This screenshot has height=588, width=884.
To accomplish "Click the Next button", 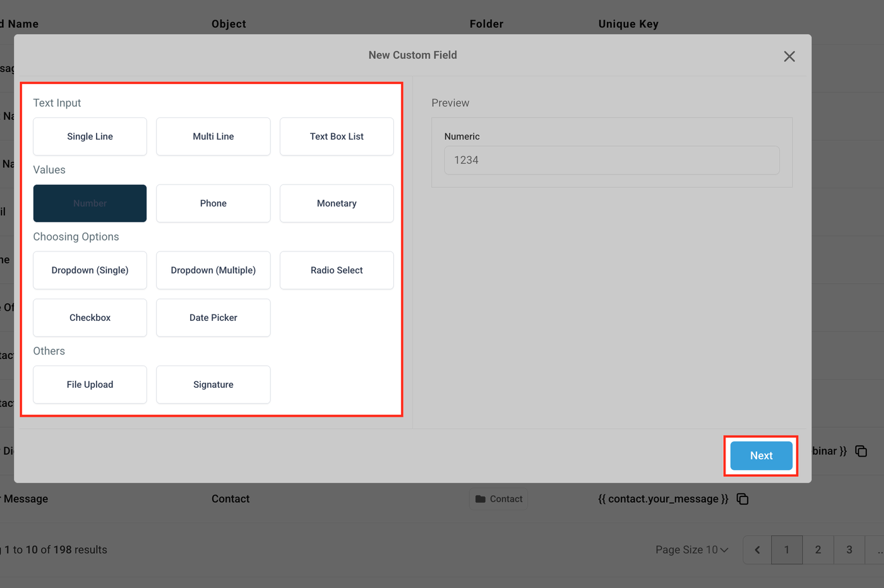I will (761, 455).
